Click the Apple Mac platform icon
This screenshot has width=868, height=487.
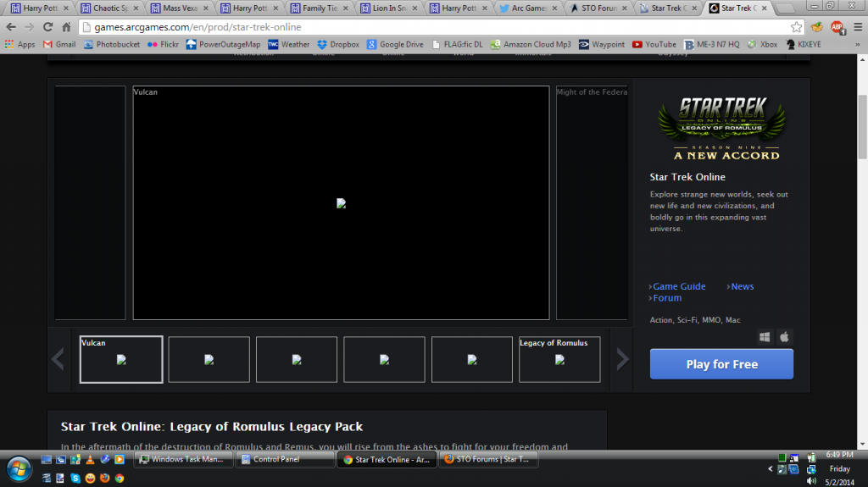(x=784, y=336)
